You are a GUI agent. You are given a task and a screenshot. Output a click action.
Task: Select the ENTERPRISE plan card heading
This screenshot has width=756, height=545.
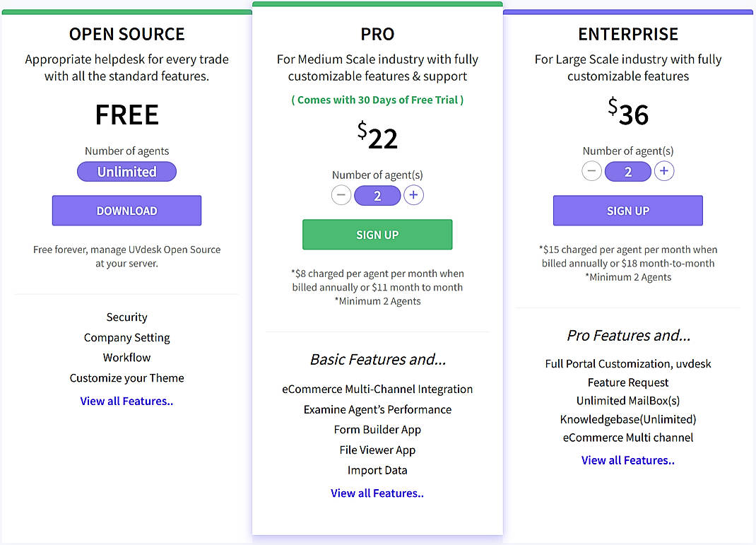pos(627,33)
